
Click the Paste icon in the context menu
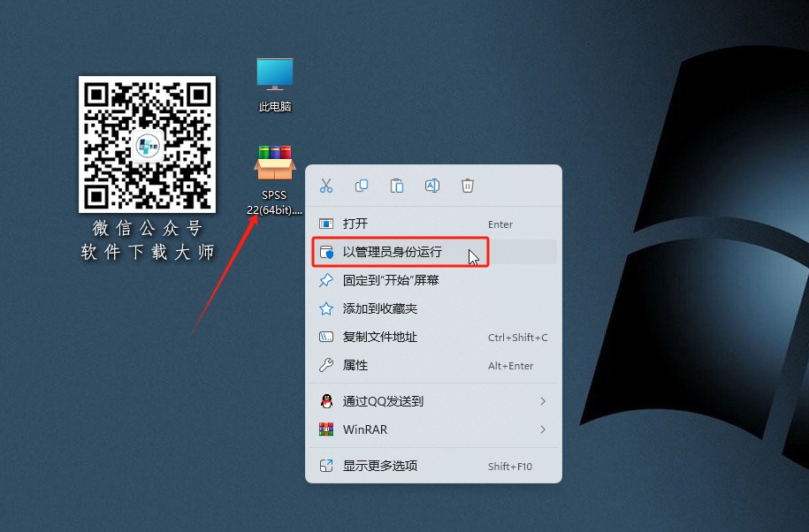(396, 186)
